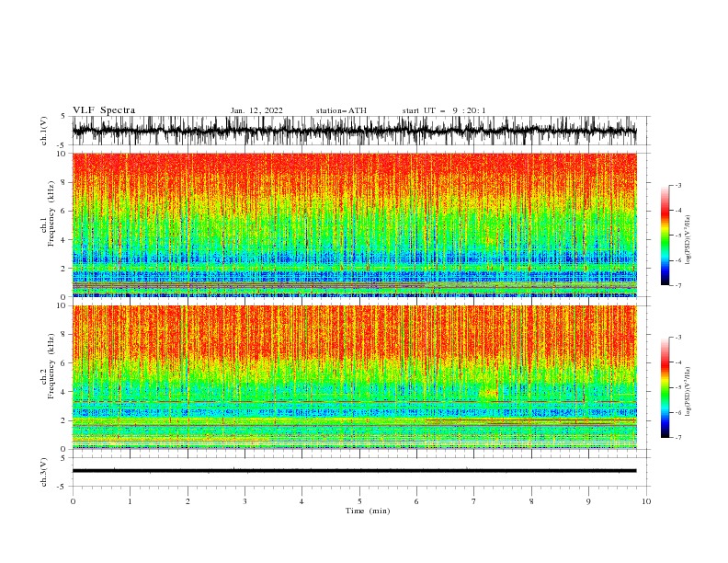Click the ch.1 log(PSD) color bar caption
This screenshot has height=563, width=728.
[x=688, y=240]
